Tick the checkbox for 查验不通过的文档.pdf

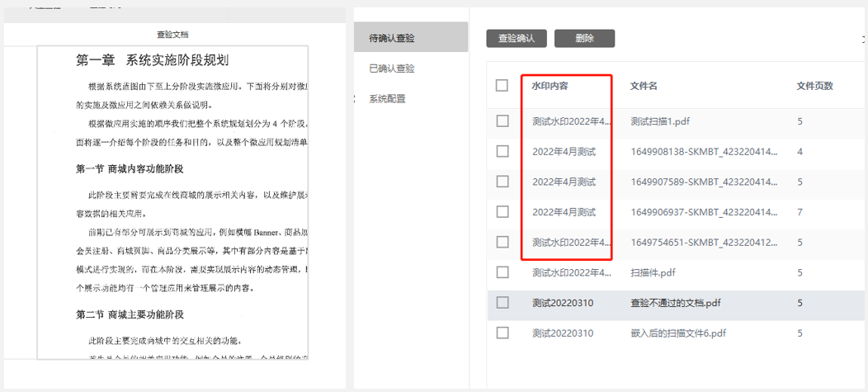coord(502,303)
